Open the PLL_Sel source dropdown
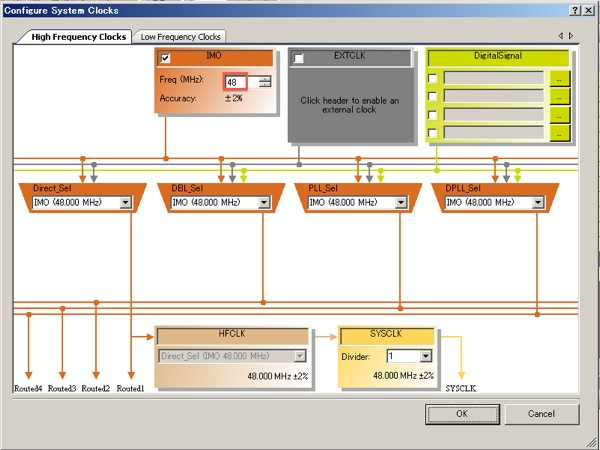The height and width of the screenshot is (450, 600). click(400, 203)
